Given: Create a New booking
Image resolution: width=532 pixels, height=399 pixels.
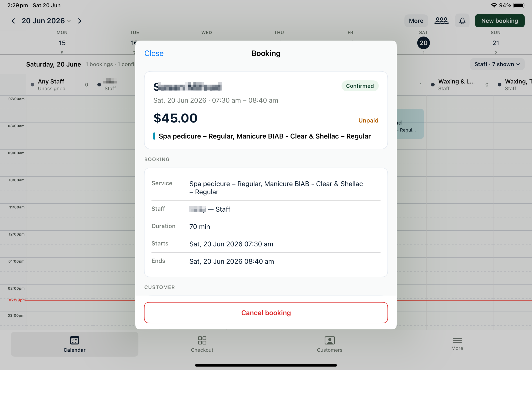Looking at the screenshot, I should pos(499,21).
